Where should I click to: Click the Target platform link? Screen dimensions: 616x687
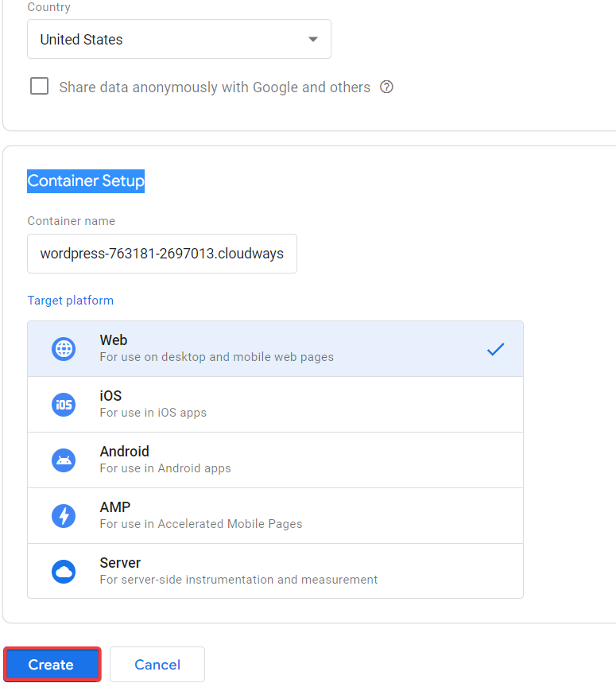coord(70,301)
